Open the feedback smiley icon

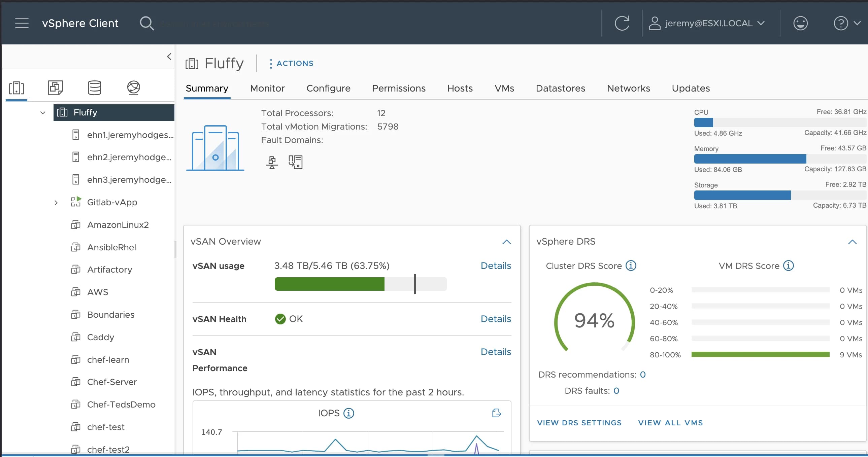click(x=801, y=23)
